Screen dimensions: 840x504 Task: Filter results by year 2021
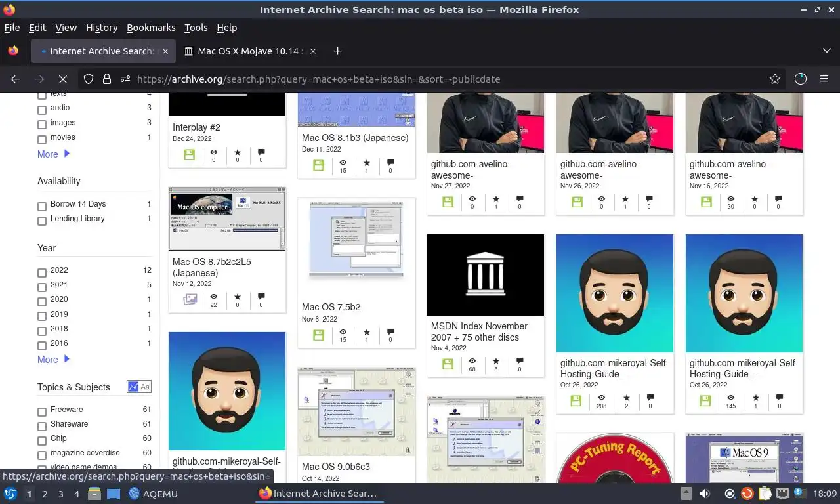click(42, 287)
